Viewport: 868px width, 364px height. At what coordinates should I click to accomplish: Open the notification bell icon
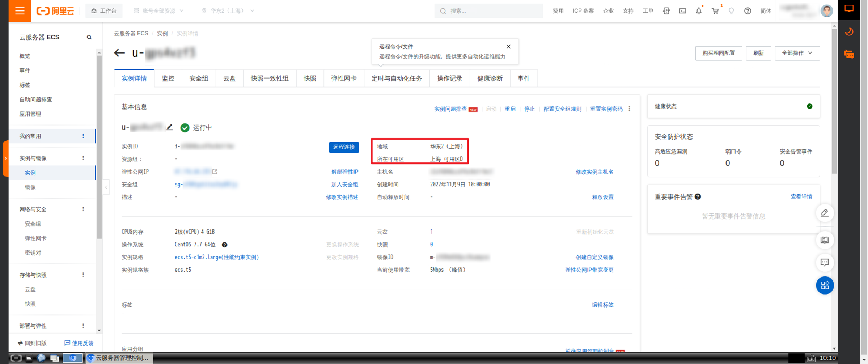[699, 11]
